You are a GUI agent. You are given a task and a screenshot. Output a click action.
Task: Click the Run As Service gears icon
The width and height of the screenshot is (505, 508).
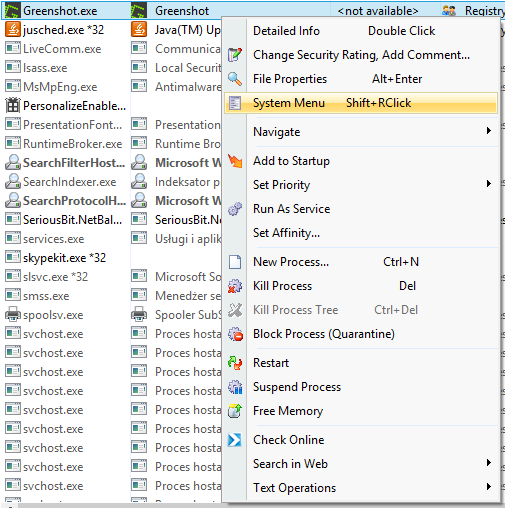pos(235,209)
